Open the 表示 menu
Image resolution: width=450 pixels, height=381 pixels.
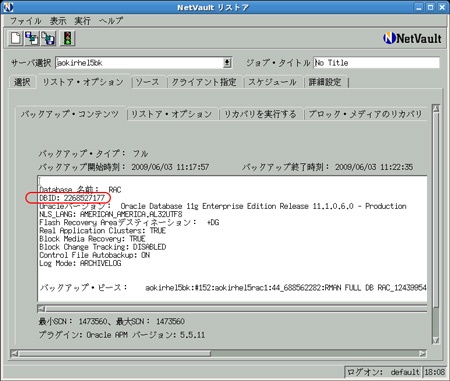tap(58, 21)
